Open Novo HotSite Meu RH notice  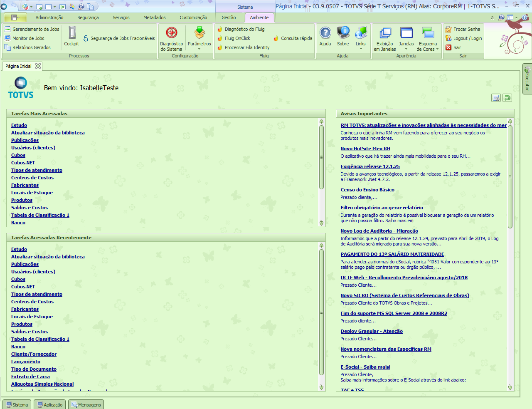(x=365, y=149)
